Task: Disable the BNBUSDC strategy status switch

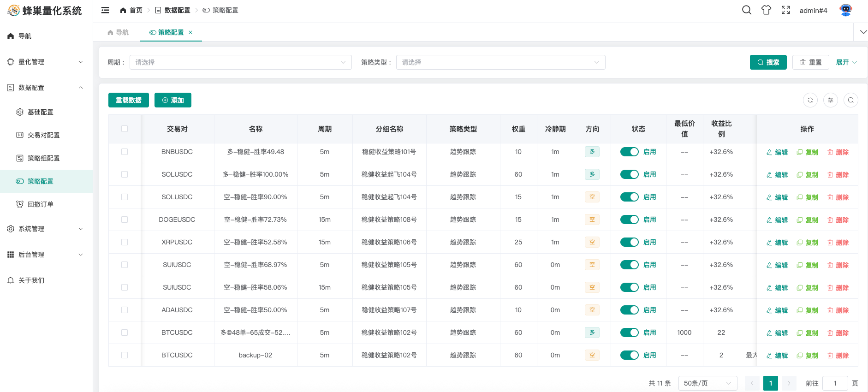Action: coord(629,152)
